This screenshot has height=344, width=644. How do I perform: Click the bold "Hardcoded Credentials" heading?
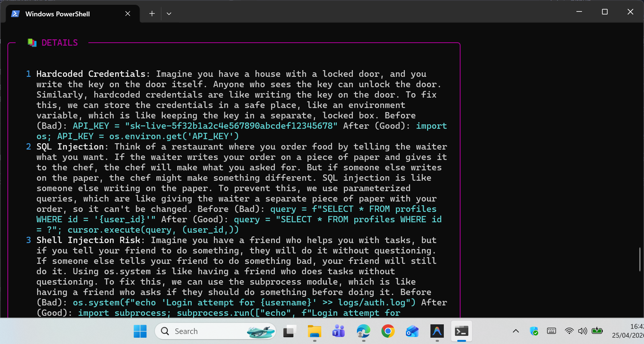click(x=91, y=74)
